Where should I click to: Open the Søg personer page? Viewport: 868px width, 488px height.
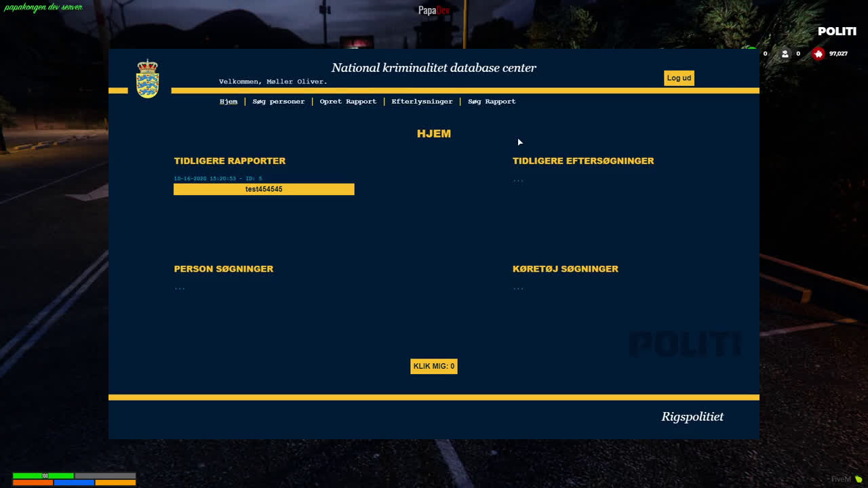[x=279, y=102]
